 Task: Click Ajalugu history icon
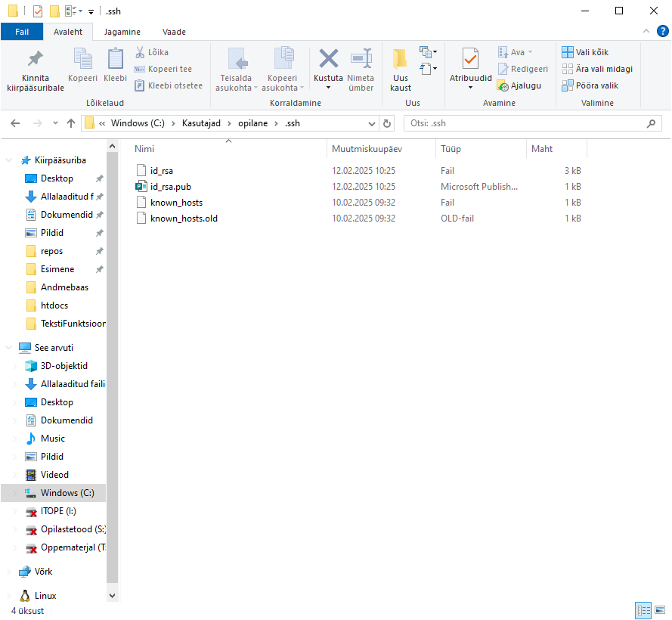pyautogui.click(x=503, y=85)
